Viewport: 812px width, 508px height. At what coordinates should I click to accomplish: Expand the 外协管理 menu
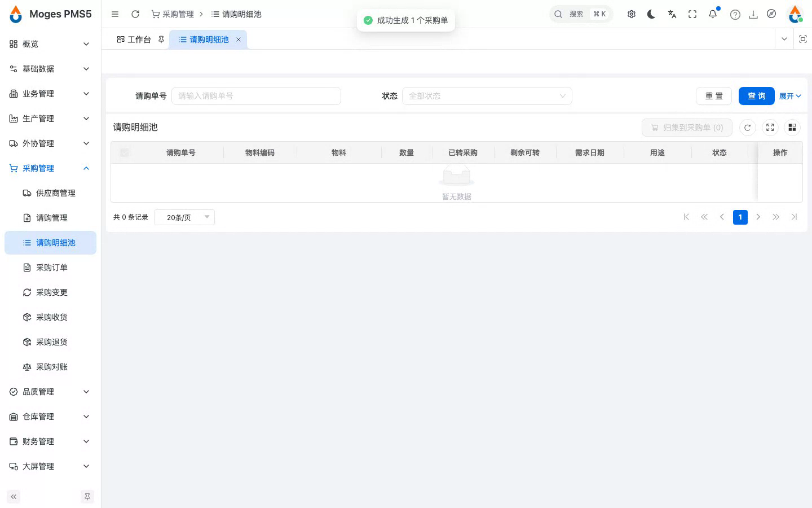click(50, 143)
